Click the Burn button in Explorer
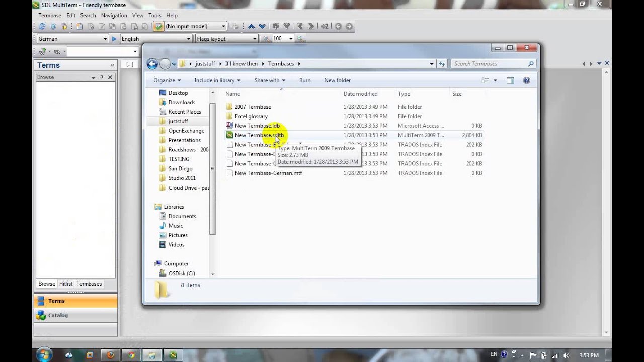The height and width of the screenshot is (362, 644). point(305,80)
